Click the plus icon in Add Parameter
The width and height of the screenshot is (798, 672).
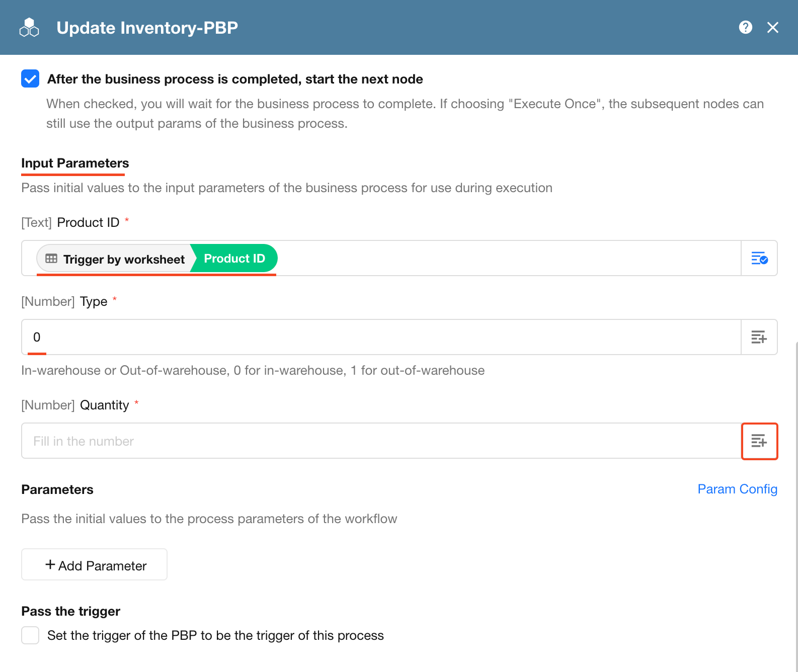[50, 565]
